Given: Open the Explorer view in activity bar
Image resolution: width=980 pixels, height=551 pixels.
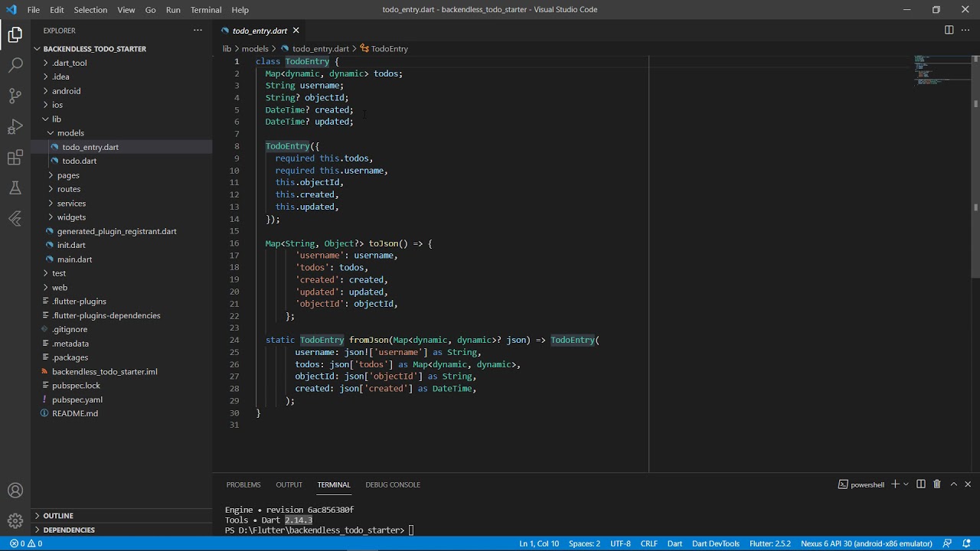Looking at the screenshot, I should 15,34.
